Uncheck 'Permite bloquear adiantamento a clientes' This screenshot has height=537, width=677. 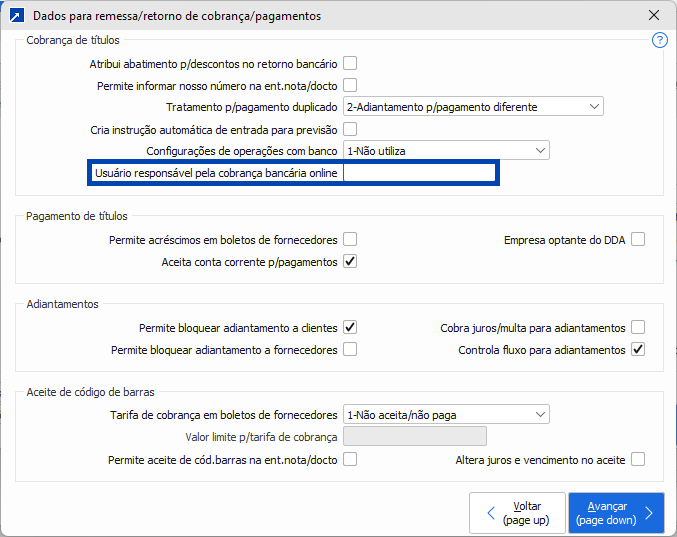pyautogui.click(x=350, y=328)
